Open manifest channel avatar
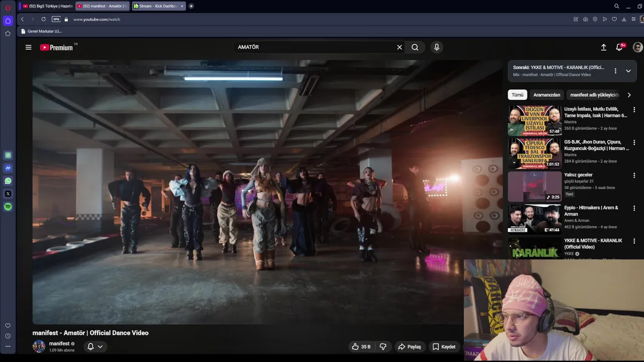The width and height of the screenshot is (644, 362). pyautogui.click(x=39, y=346)
